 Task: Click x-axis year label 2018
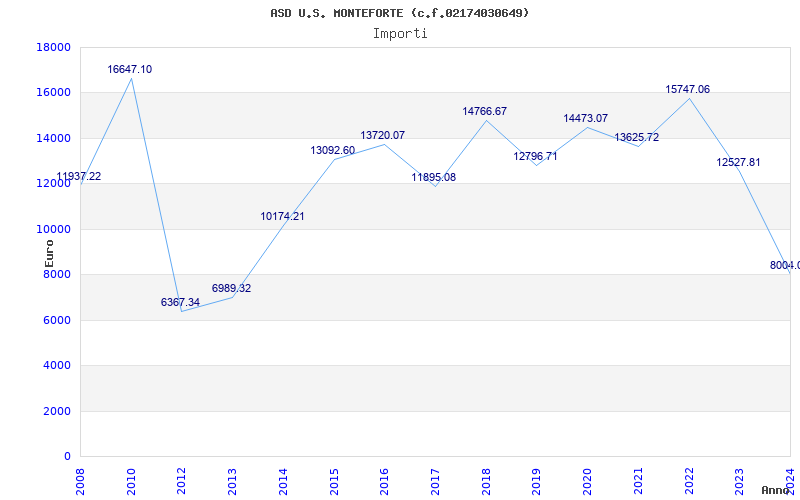[x=486, y=482]
